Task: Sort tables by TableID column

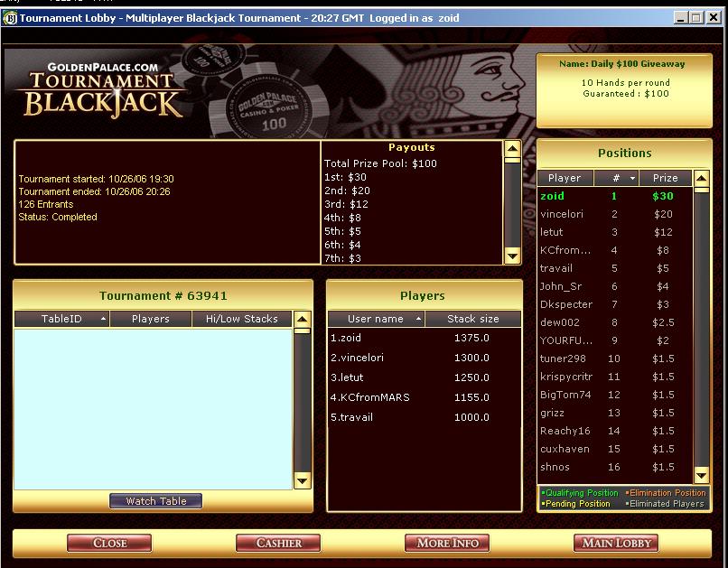Action: 61,319
